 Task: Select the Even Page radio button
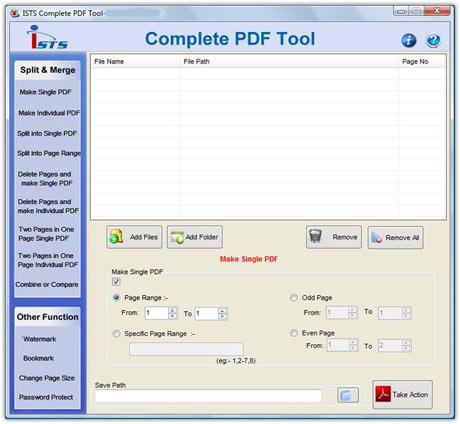coord(293,333)
